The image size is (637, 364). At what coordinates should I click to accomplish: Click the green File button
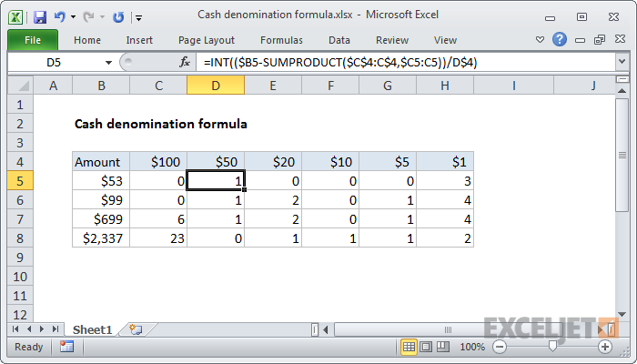click(32, 40)
